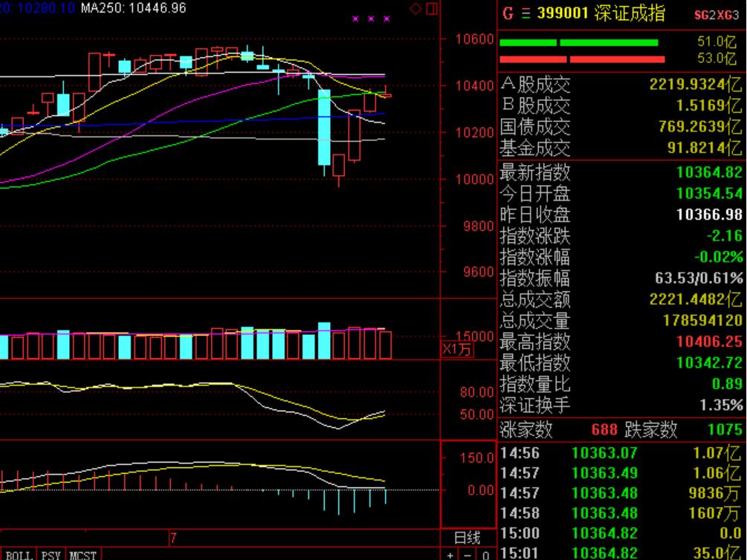Select the 14:57 tick row with 9836万
Screen dimensions: 747x560
621,493
